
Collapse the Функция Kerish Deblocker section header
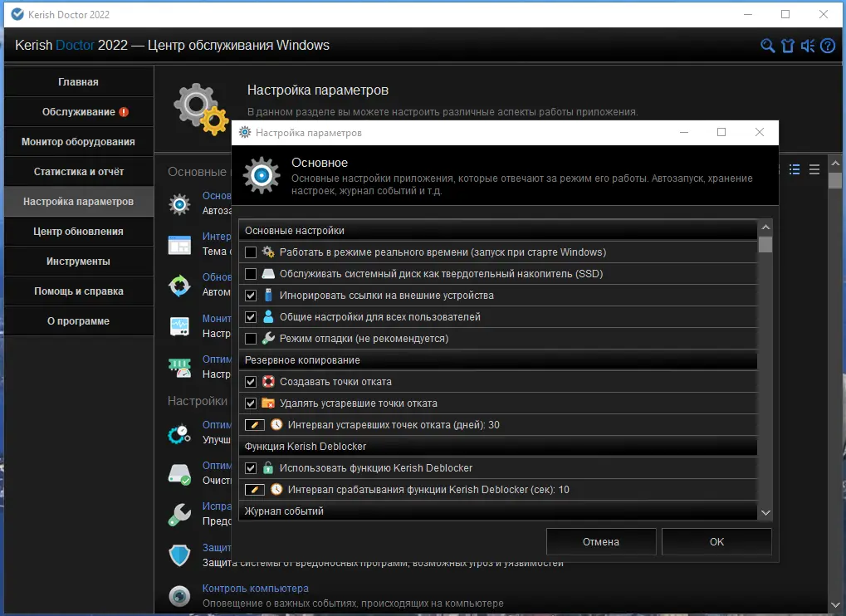[x=498, y=446]
